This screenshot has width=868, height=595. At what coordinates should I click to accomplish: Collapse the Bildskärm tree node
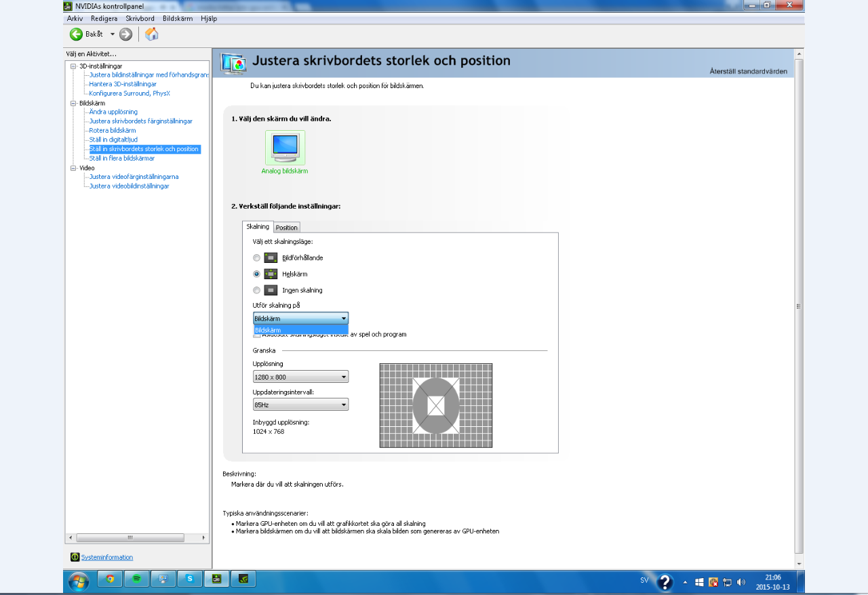(73, 103)
